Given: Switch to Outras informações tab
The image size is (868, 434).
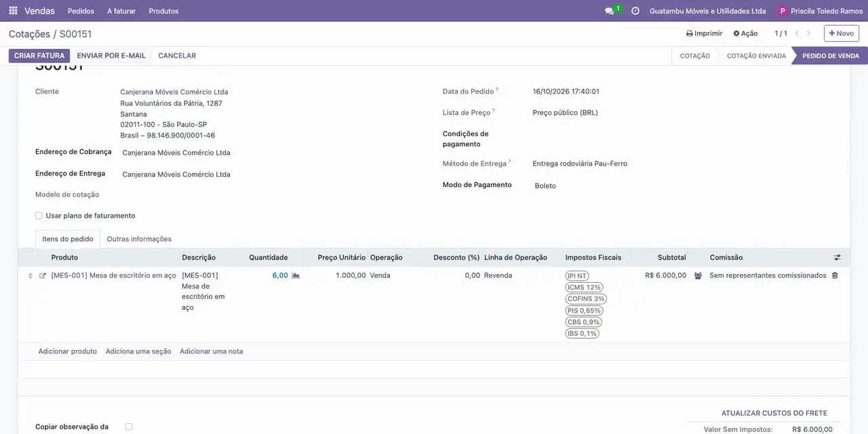Looking at the screenshot, I should [x=139, y=239].
